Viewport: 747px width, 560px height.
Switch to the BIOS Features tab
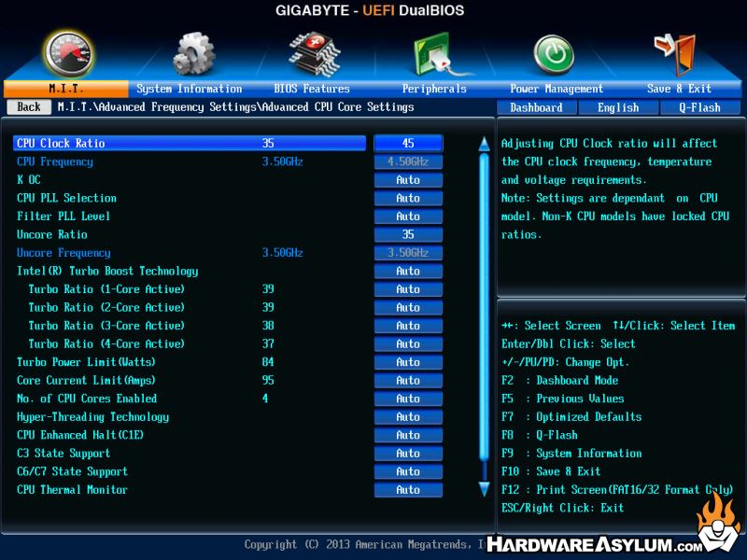tap(312, 90)
